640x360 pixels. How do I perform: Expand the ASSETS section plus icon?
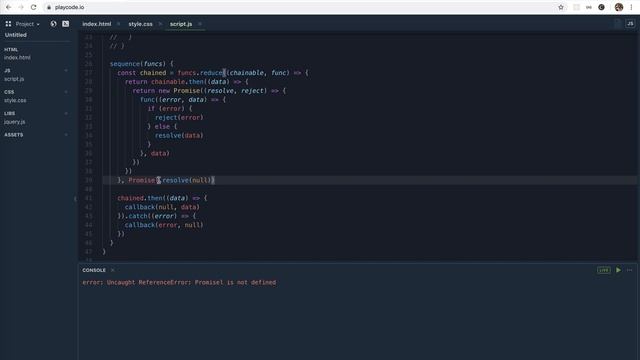(x=66, y=135)
